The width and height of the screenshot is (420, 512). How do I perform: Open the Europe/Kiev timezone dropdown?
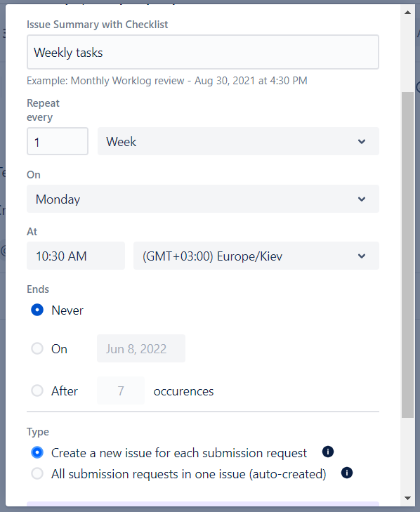[x=256, y=256]
